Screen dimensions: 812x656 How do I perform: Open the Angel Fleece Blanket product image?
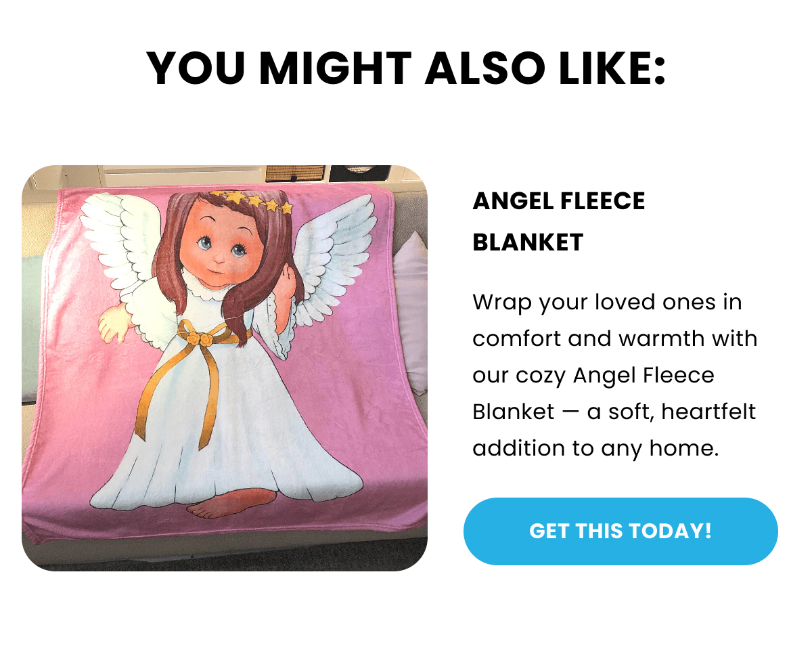point(225,368)
